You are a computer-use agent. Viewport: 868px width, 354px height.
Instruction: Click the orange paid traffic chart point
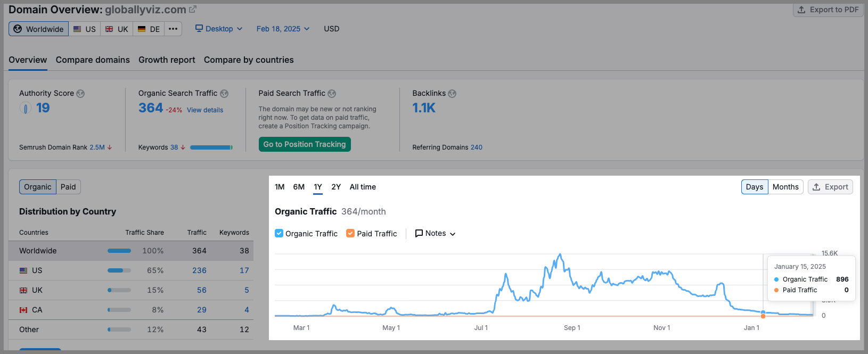coord(763,316)
